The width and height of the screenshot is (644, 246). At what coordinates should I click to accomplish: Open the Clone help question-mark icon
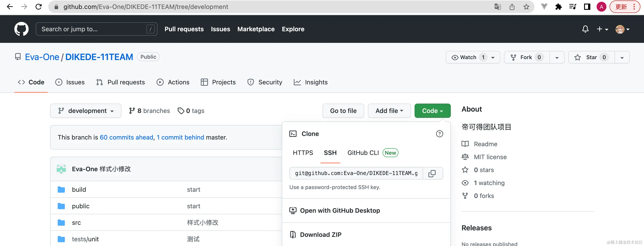(x=439, y=134)
